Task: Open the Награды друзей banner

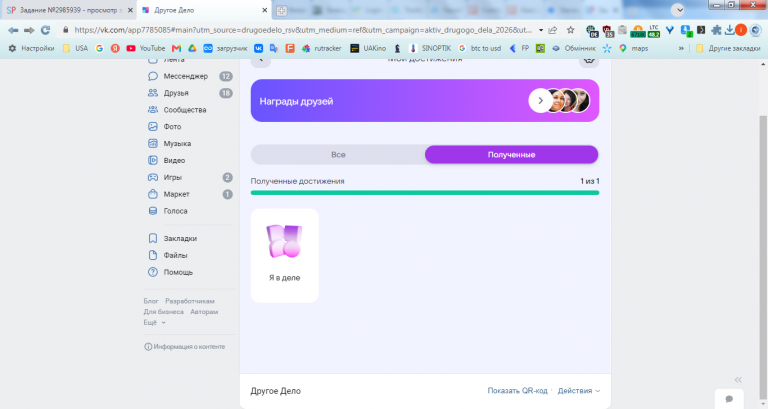Action: [x=425, y=101]
